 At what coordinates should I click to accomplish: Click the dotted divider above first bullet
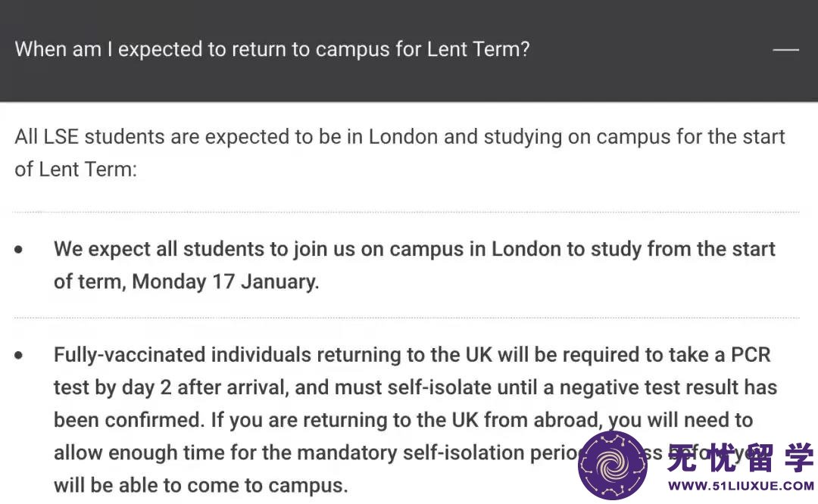tap(407, 212)
